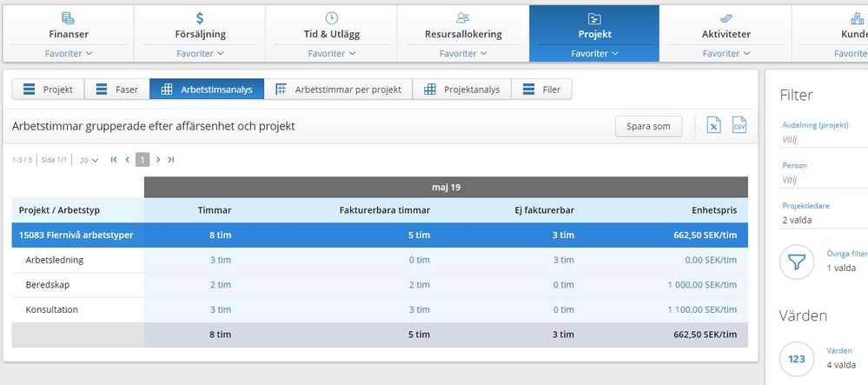Switch to Arbetstimmar per projekt tab
The width and height of the screenshot is (868, 385).
point(338,90)
